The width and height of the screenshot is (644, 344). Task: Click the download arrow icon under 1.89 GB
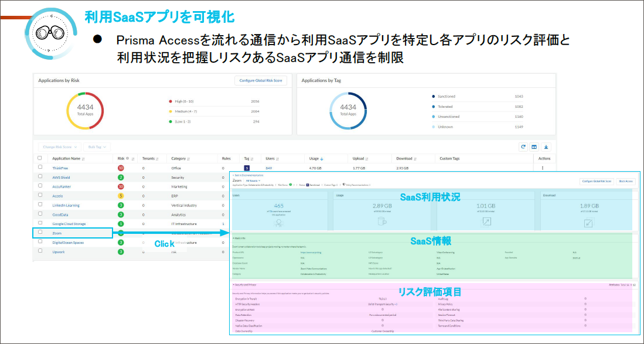[x=588, y=223]
